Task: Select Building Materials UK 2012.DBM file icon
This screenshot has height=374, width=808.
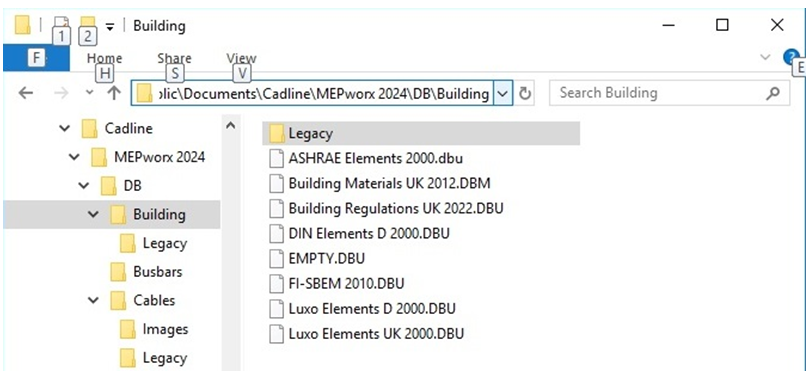Action: click(277, 183)
